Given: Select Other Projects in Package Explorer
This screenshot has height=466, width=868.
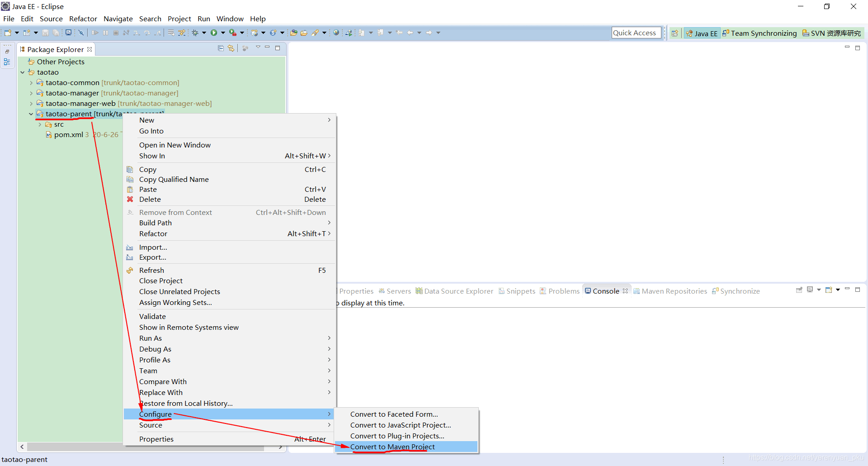Looking at the screenshot, I should 56,62.
